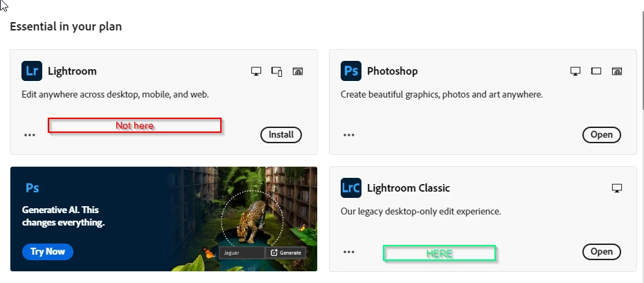The height and width of the screenshot is (283, 644).
Task: Click the mobile devices icon on Lightroom card
Action: pos(277,71)
